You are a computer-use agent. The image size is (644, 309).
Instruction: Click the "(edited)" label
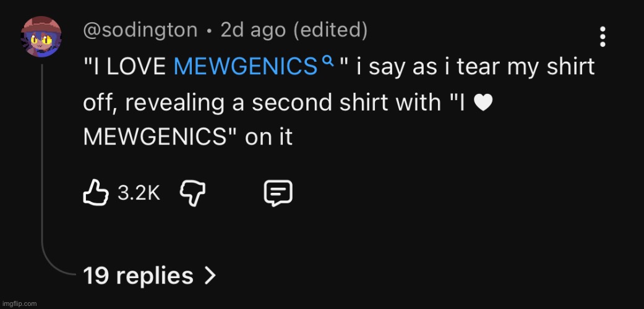coord(330,30)
